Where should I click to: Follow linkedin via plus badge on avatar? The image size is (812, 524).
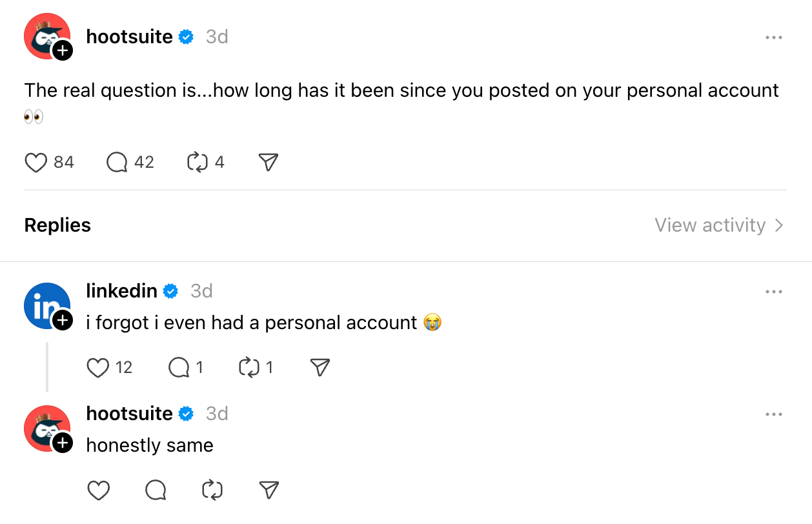click(x=62, y=319)
